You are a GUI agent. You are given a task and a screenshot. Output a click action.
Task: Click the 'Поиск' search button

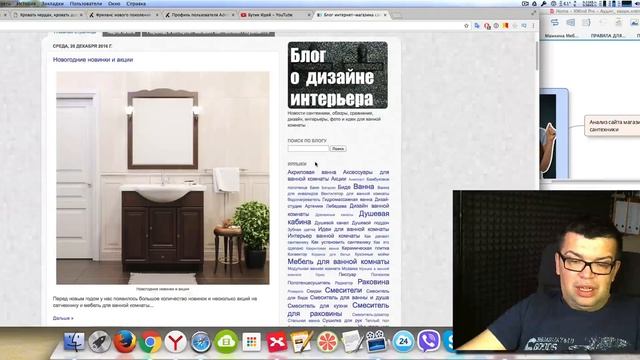[x=338, y=149]
